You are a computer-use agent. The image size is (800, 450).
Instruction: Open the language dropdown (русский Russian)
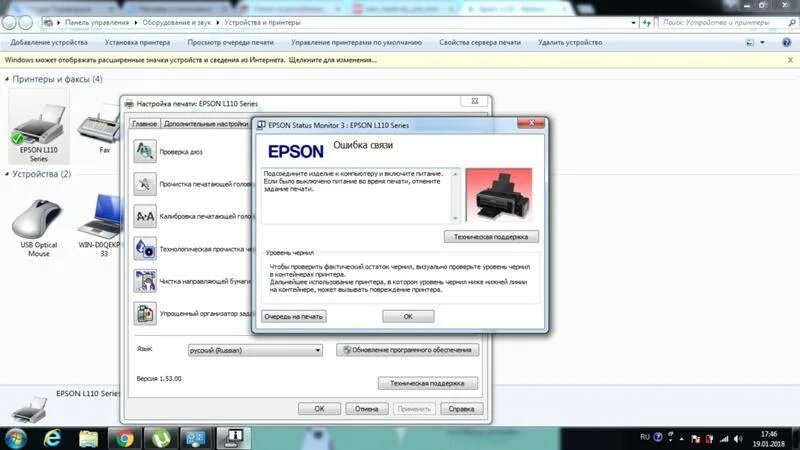(x=255, y=350)
